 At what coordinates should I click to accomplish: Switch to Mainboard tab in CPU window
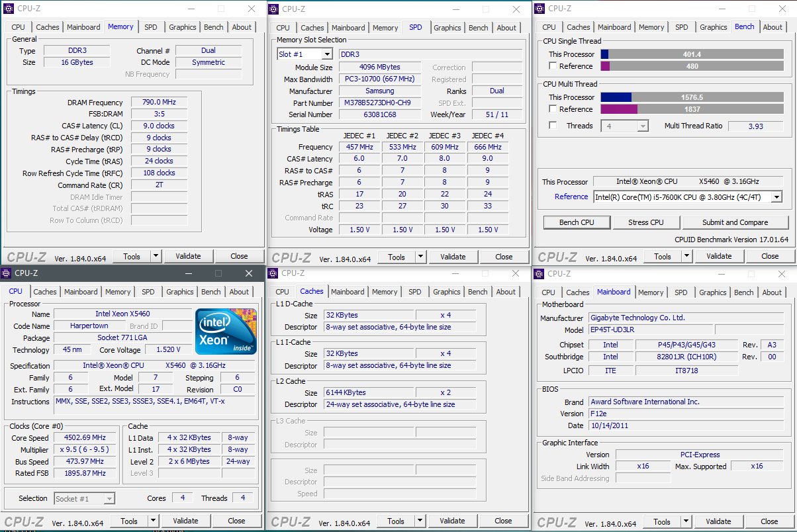81,292
